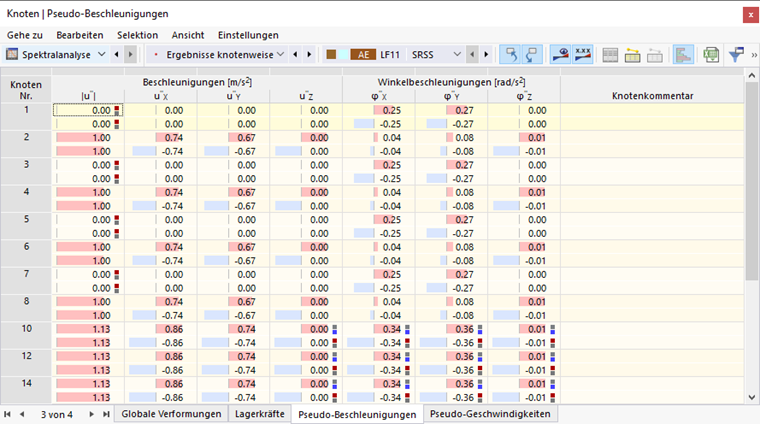Select node row header 10

[x=26, y=335]
